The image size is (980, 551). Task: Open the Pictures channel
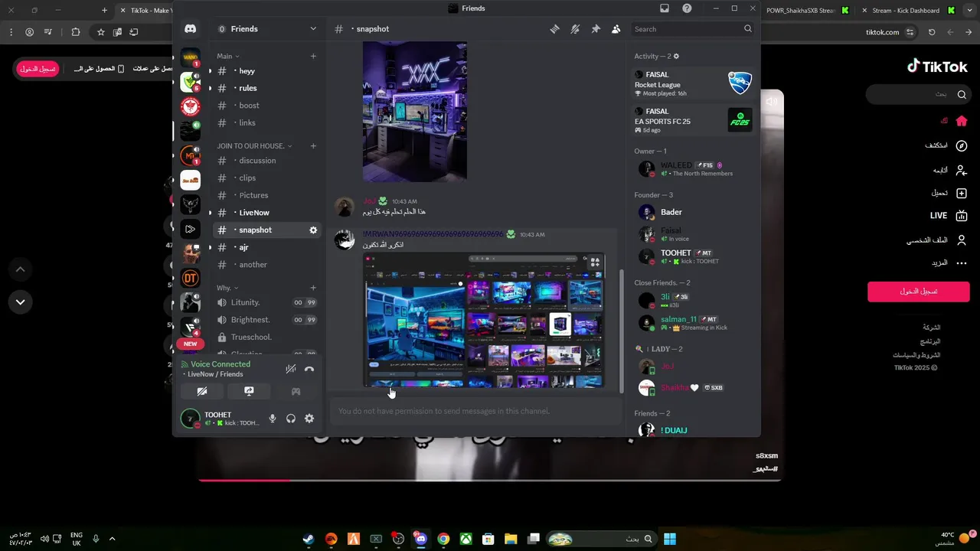[266, 195]
